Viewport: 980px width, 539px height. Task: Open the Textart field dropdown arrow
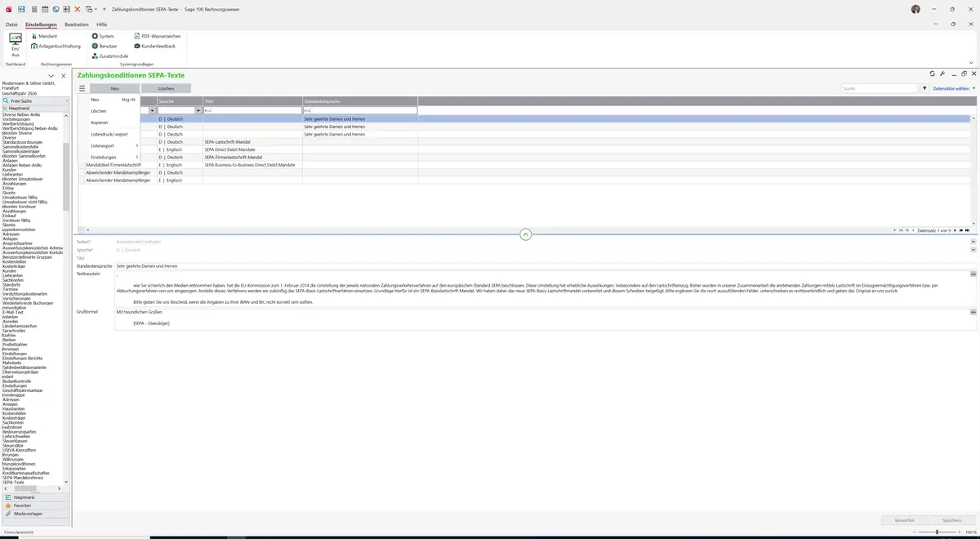point(973,242)
